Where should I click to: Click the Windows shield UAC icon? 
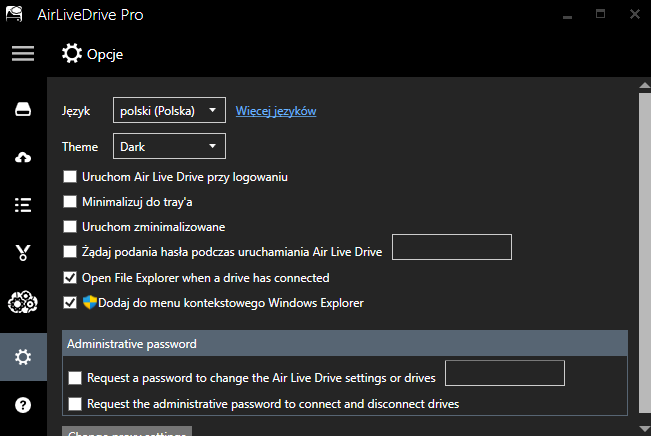pyautogui.click(x=89, y=303)
